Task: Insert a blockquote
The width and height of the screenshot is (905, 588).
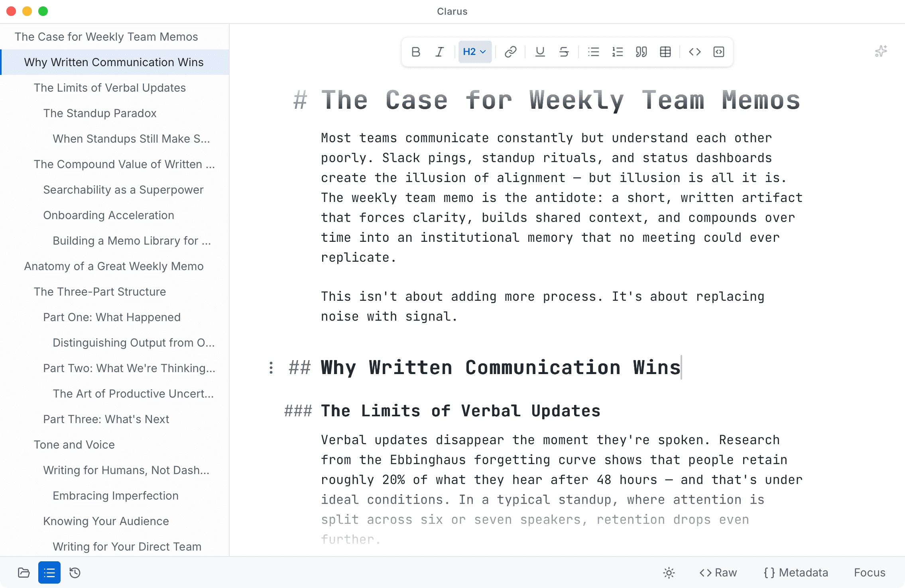Action: [x=641, y=52]
